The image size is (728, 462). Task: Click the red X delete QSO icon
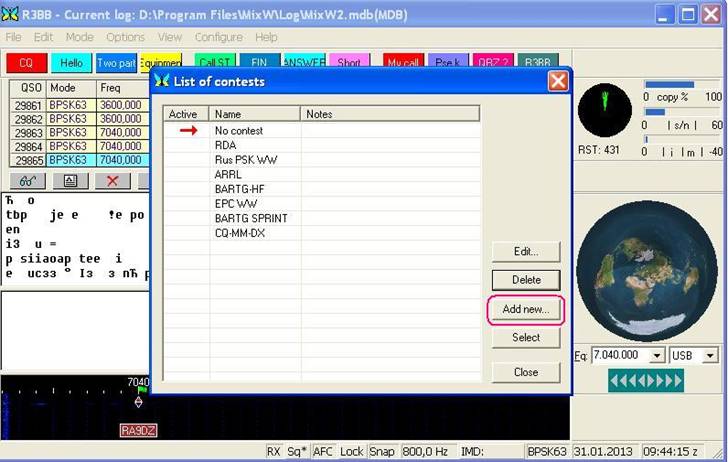click(x=112, y=181)
